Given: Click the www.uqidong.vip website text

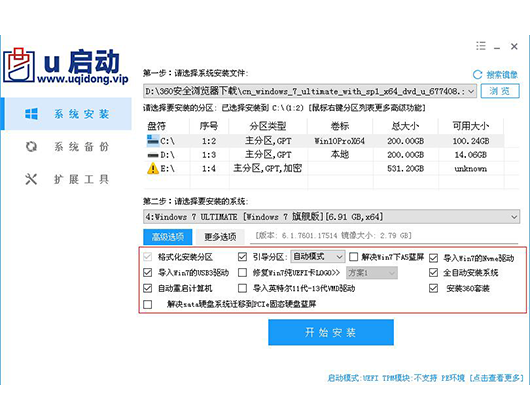Looking at the screenshot, I should pyautogui.click(x=83, y=79).
